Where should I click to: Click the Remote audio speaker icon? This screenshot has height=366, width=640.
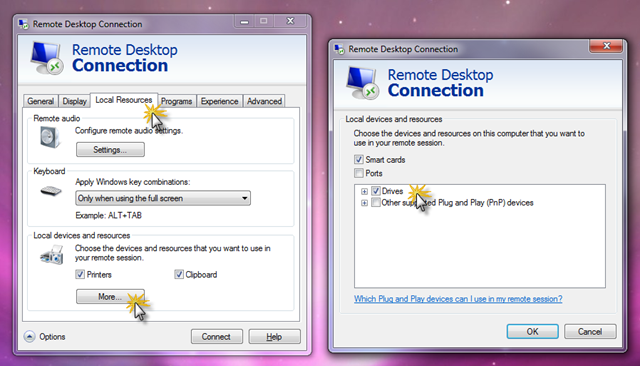pos(50,137)
